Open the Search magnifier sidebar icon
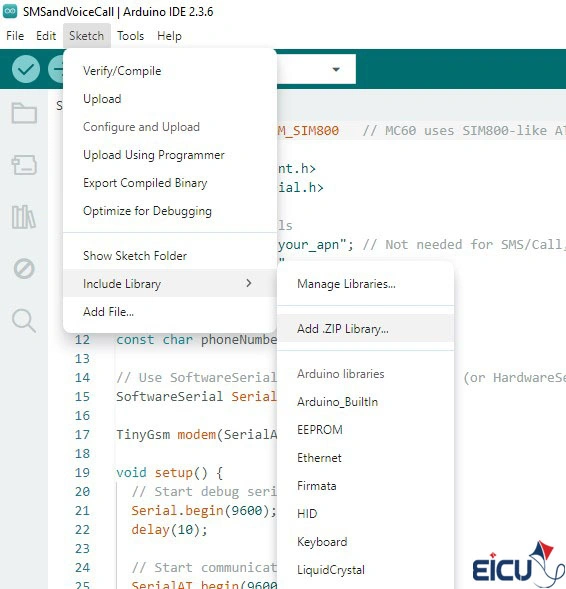 coord(24,321)
